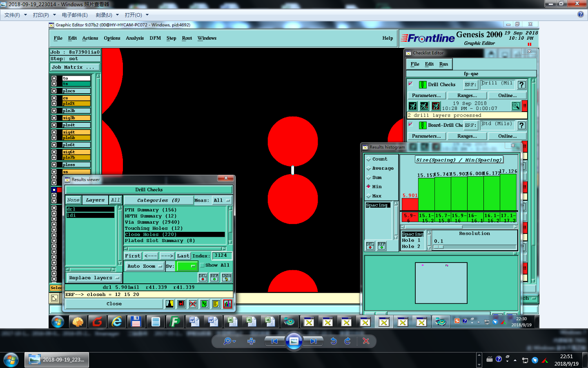588x368 pixels.
Task: Click the green drill icon next to Board-Drill Checks
Action: click(423, 125)
